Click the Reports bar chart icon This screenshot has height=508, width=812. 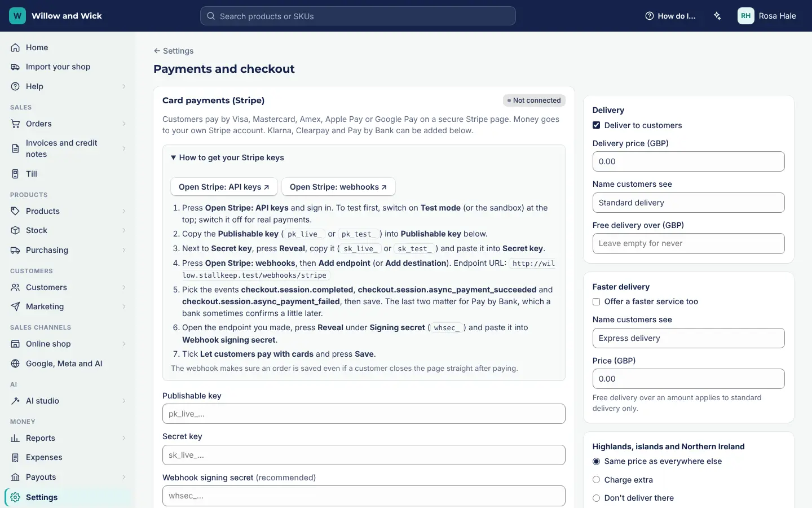click(x=15, y=438)
